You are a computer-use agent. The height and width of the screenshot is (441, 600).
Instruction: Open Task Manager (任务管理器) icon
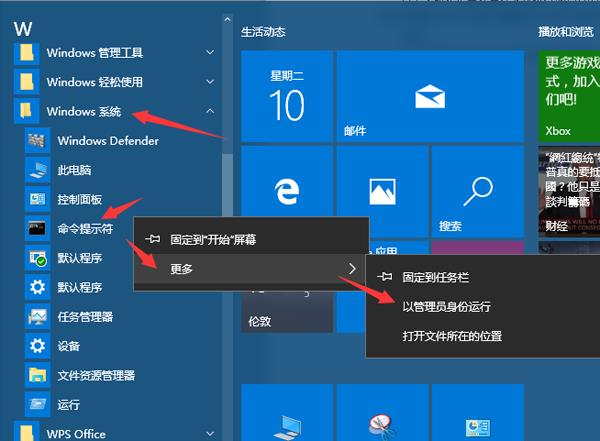click(38, 317)
